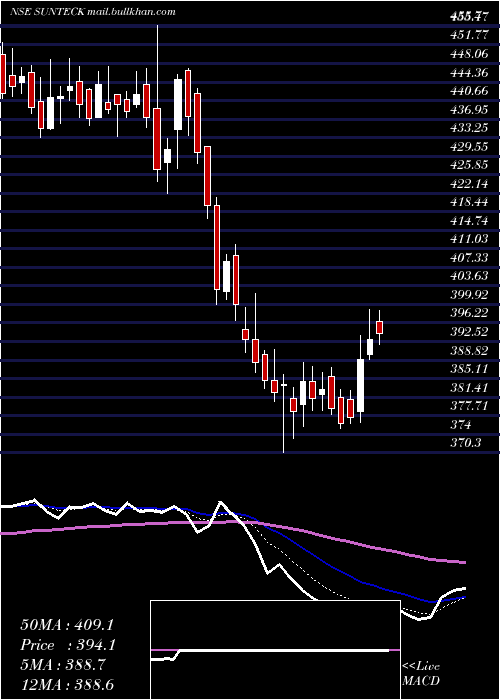Click the 425.85 price axis label
Viewport: 500px width, 700px height.
469,165
